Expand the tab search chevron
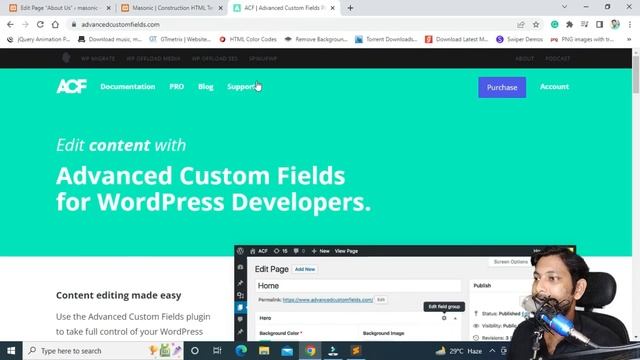The width and height of the screenshot is (640, 360). (x=564, y=7)
